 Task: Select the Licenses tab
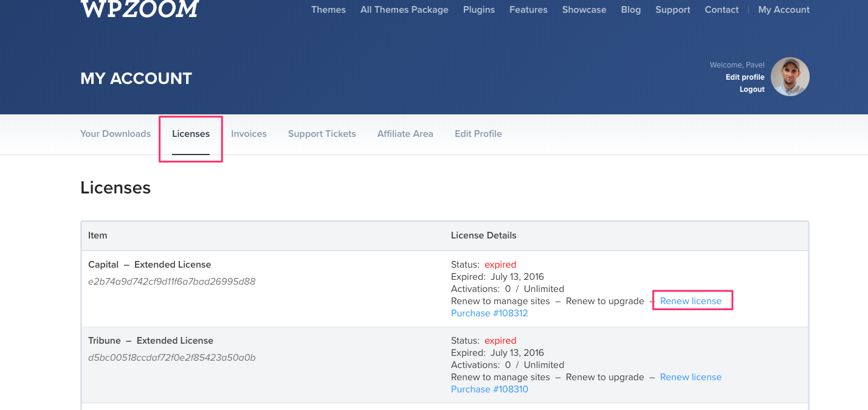[191, 134]
